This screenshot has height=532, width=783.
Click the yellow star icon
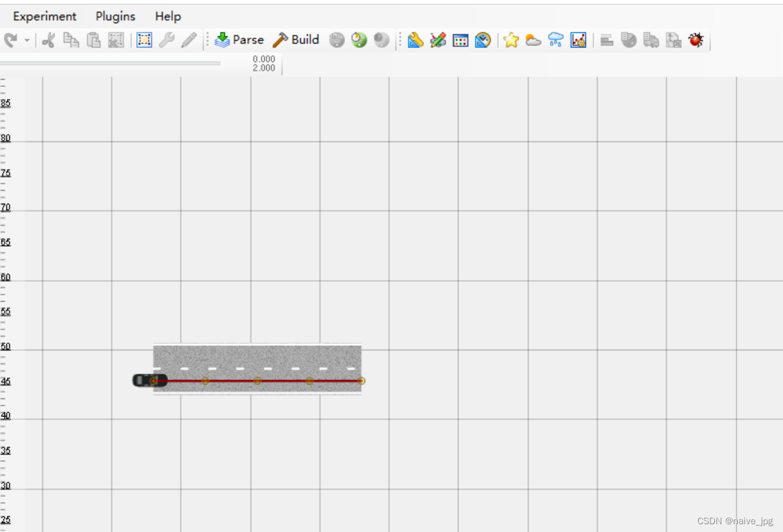(511, 40)
